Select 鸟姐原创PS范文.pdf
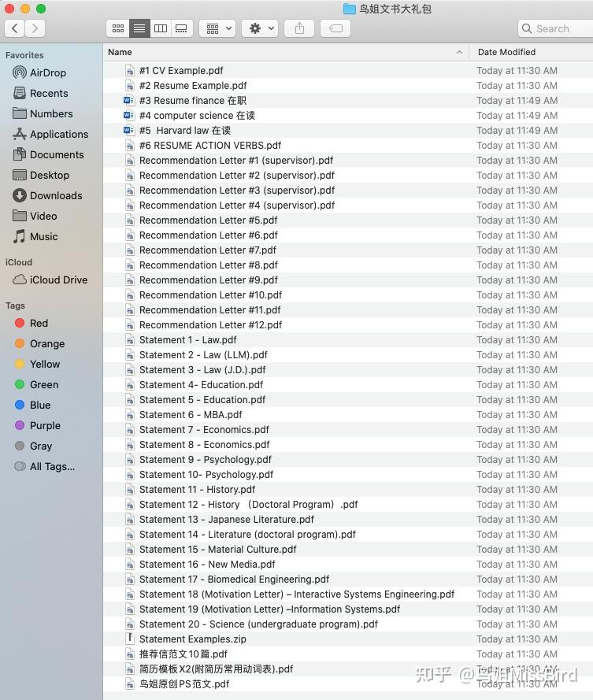Viewport: 593px width, 700px height. click(184, 684)
